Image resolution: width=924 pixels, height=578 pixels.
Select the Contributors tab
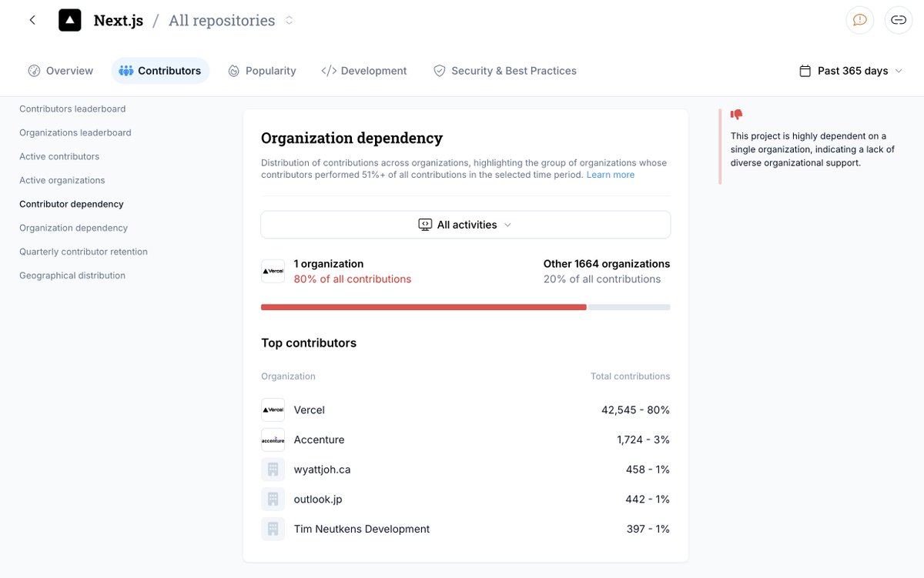click(160, 71)
